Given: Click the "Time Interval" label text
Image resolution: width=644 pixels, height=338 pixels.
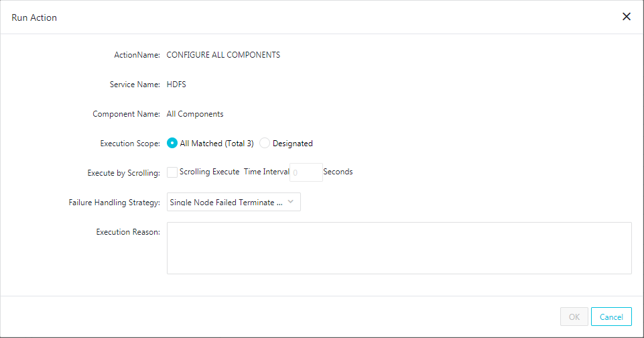Looking at the screenshot, I should coord(267,172).
